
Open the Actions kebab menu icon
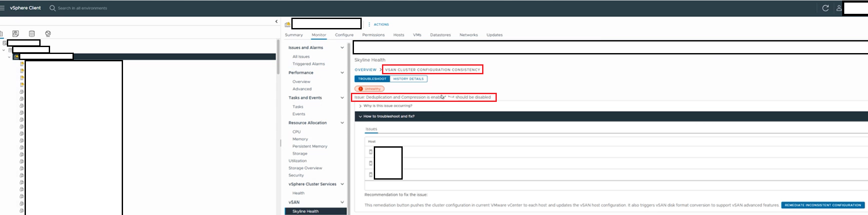point(369,25)
